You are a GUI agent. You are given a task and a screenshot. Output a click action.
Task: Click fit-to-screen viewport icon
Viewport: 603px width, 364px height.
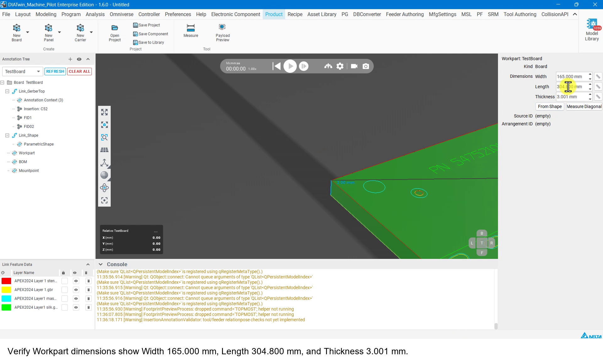click(104, 112)
